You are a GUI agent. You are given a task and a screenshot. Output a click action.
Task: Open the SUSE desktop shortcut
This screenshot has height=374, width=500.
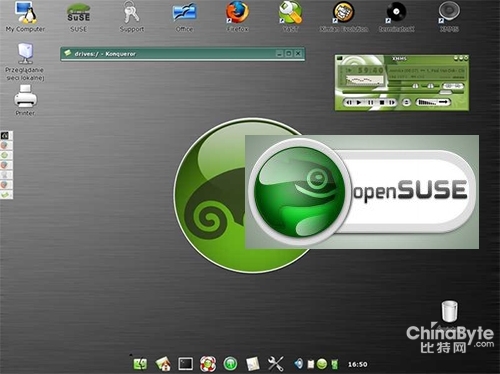click(x=79, y=17)
